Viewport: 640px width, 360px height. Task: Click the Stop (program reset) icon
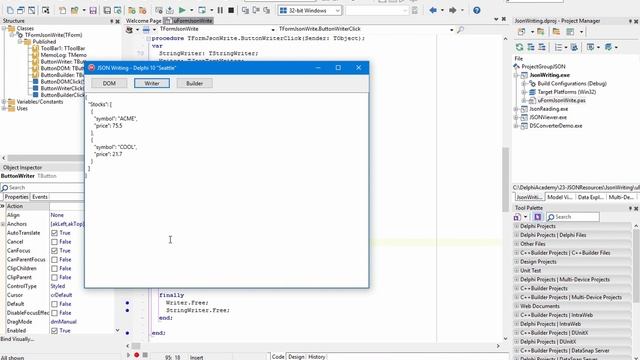231,10
